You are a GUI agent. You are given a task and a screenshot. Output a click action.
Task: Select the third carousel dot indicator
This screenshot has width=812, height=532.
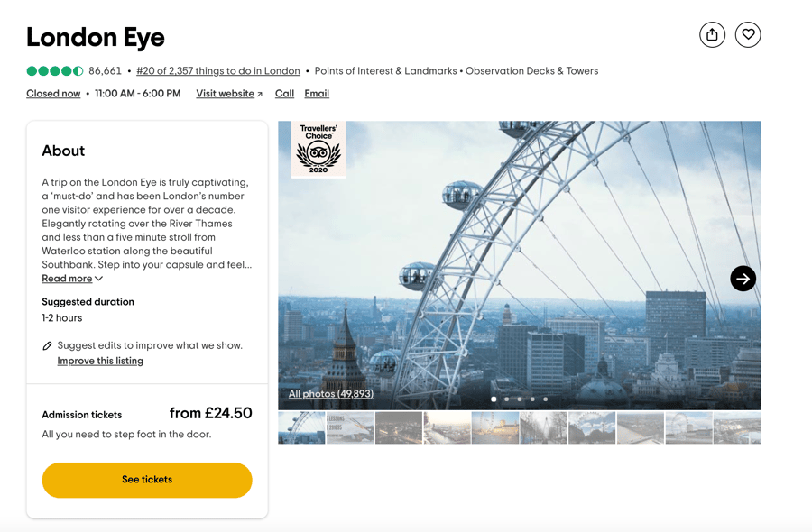(520, 399)
